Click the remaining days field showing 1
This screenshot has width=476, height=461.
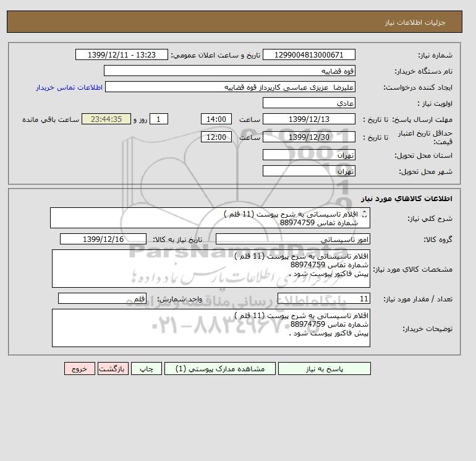pyautogui.click(x=158, y=119)
